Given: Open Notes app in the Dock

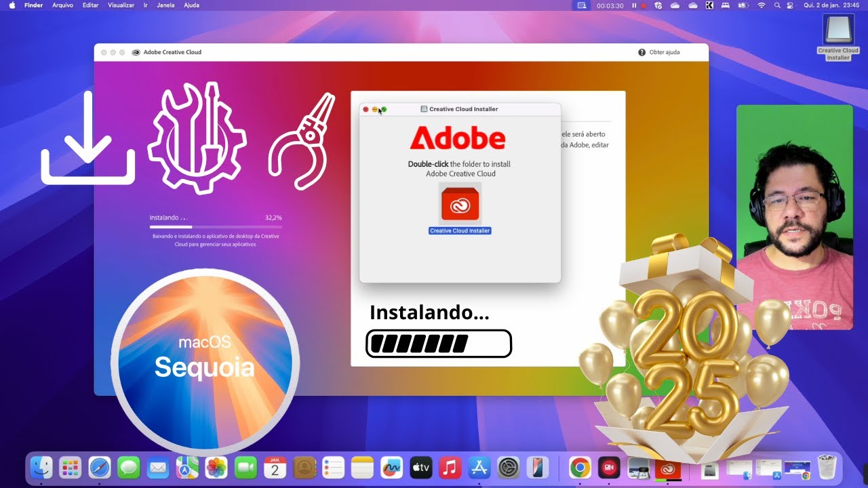Looking at the screenshot, I should 362,468.
